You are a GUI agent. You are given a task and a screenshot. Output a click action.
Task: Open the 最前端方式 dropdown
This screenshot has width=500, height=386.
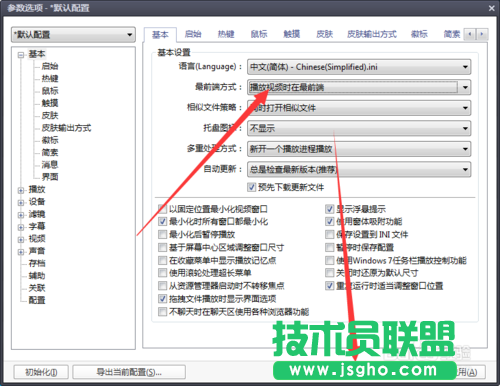(359, 88)
